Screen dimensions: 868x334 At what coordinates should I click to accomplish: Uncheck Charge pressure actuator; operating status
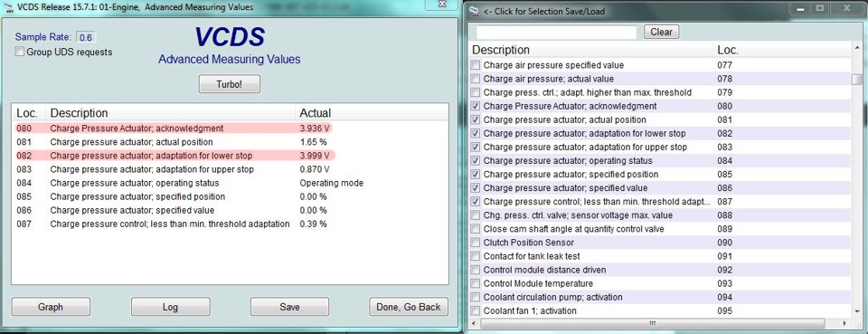pos(475,160)
